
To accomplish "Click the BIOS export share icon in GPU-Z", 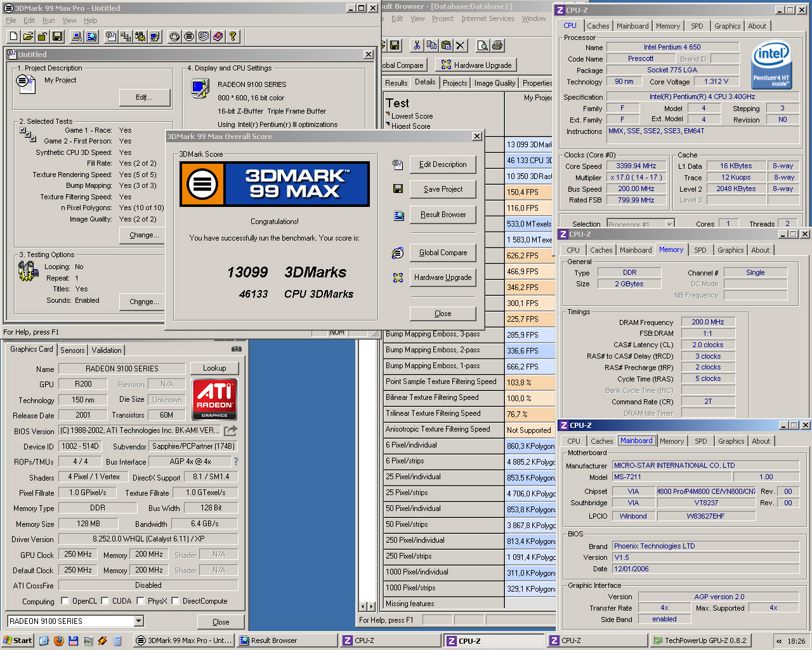I will click(230, 430).
